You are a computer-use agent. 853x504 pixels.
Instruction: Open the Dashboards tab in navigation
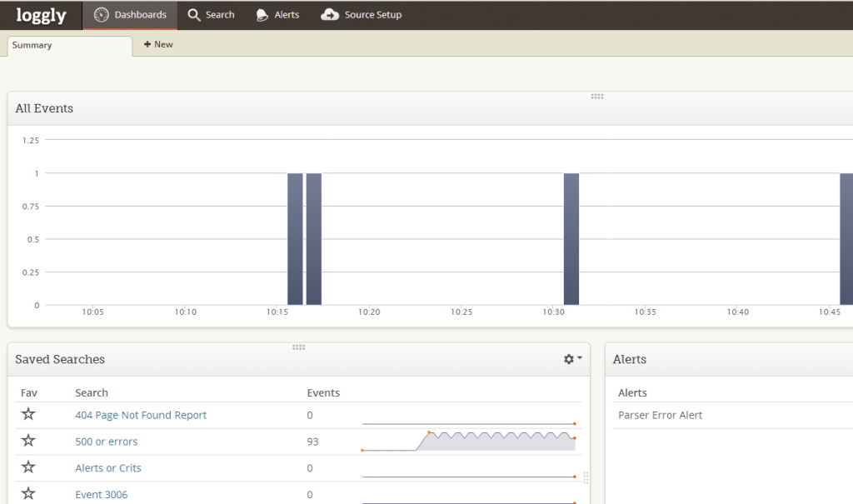pyautogui.click(x=130, y=15)
